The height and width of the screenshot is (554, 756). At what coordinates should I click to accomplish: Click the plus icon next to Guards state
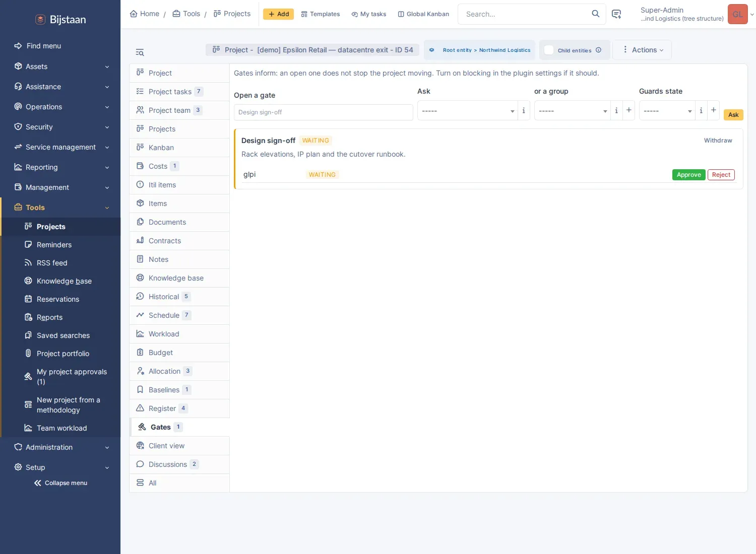(713, 110)
